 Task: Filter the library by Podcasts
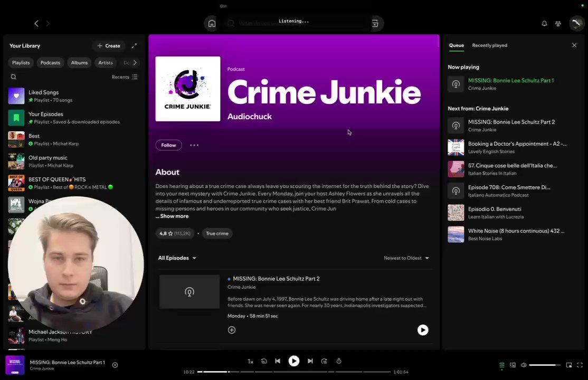pyautogui.click(x=50, y=63)
